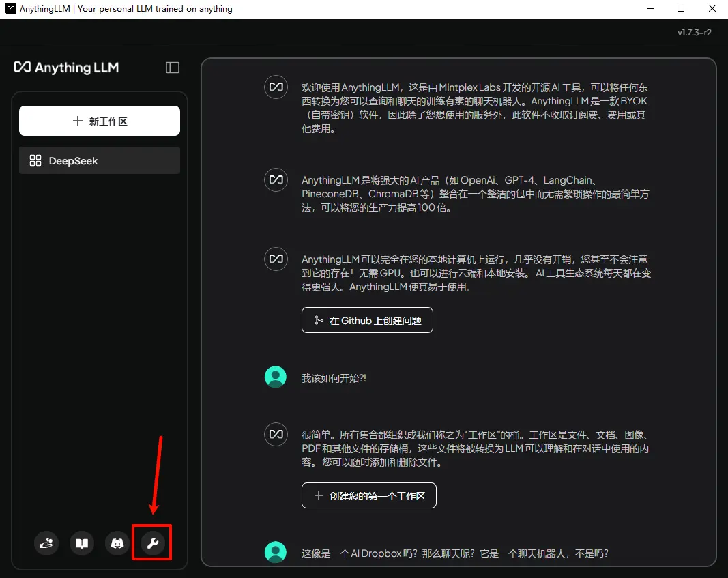Click the plus icon in 新工作区 button
The height and width of the screenshot is (578, 728).
[78, 121]
